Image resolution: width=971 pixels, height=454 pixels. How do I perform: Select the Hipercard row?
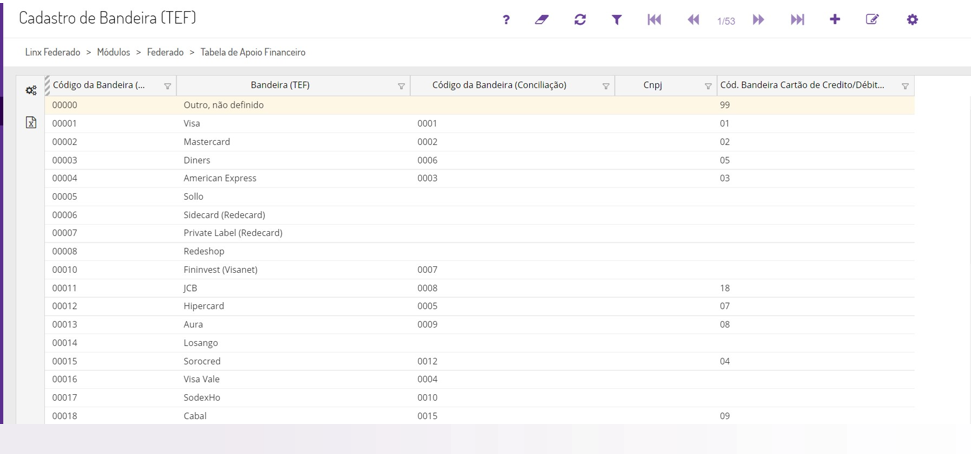pyautogui.click(x=479, y=307)
